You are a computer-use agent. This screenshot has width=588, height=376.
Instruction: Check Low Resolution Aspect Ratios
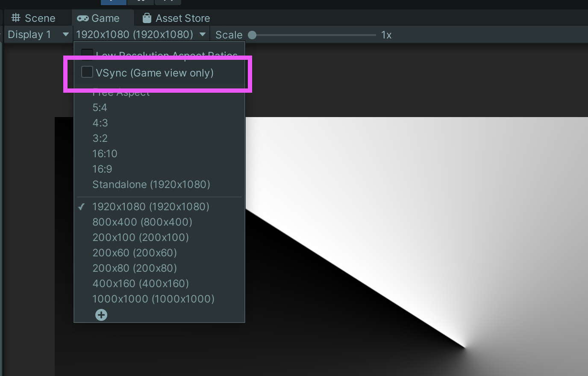(87, 54)
